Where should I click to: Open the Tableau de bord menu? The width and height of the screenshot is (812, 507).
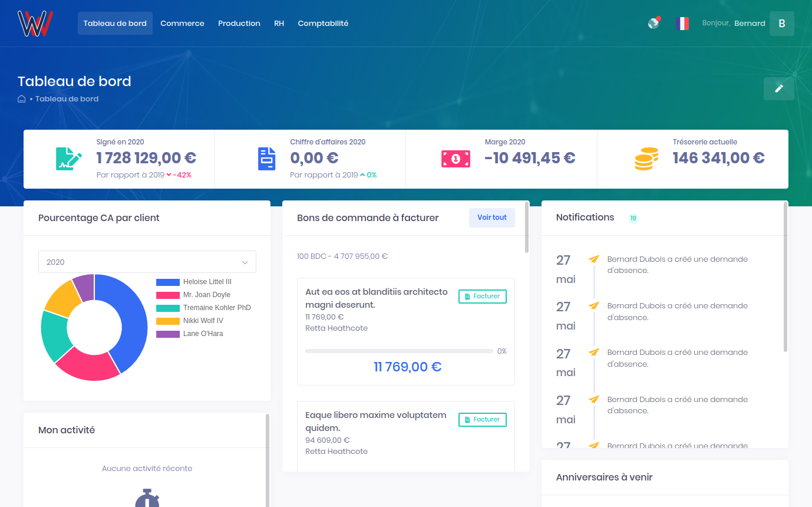coord(115,24)
